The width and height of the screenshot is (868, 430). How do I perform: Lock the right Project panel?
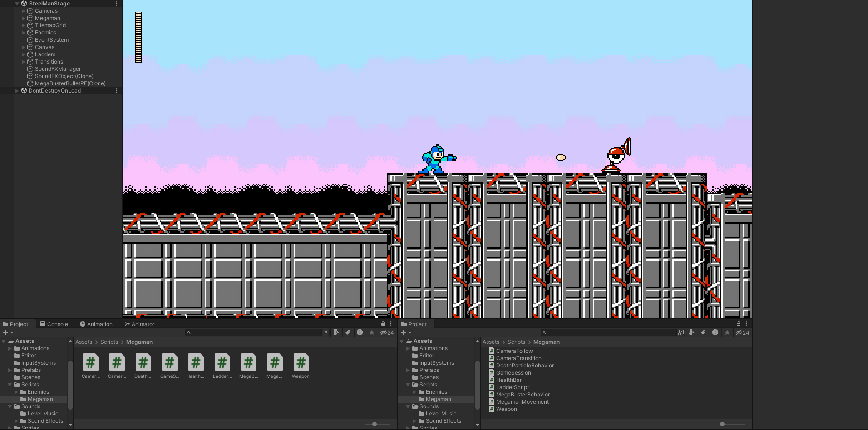(739, 323)
